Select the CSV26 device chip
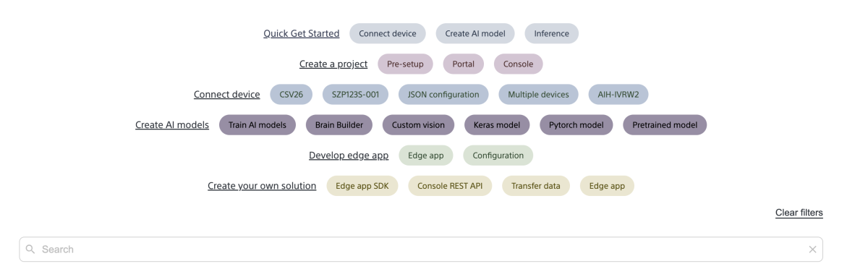The width and height of the screenshot is (868, 277). 291,94
